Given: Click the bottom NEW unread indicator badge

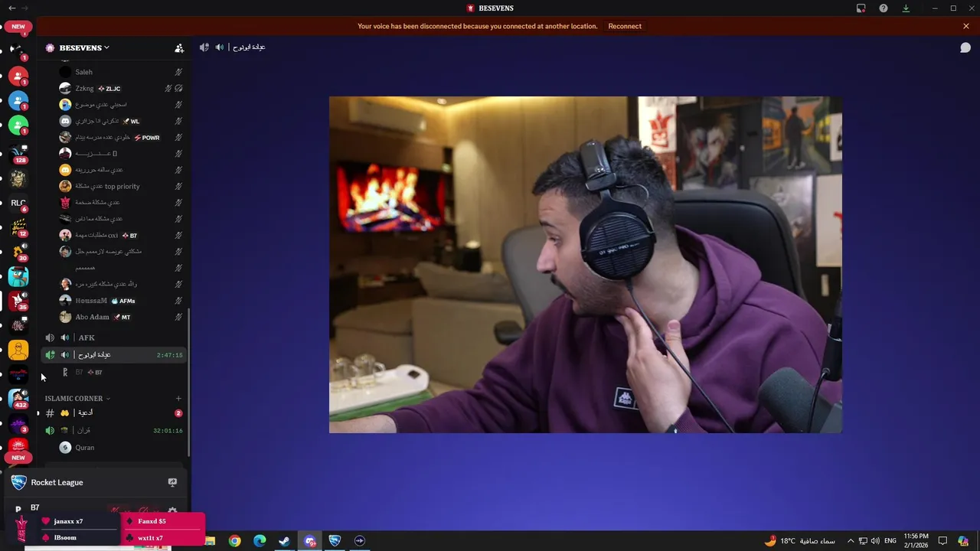Looking at the screenshot, I should pyautogui.click(x=18, y=458).
